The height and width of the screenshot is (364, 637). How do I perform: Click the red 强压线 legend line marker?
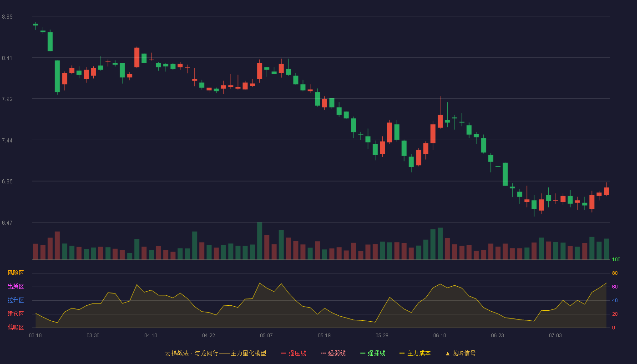pos(283,353)
